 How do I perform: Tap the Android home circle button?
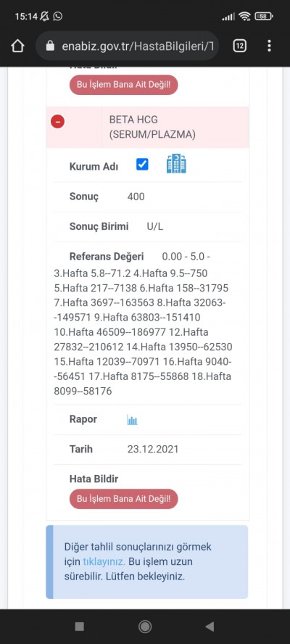[144, 627]
